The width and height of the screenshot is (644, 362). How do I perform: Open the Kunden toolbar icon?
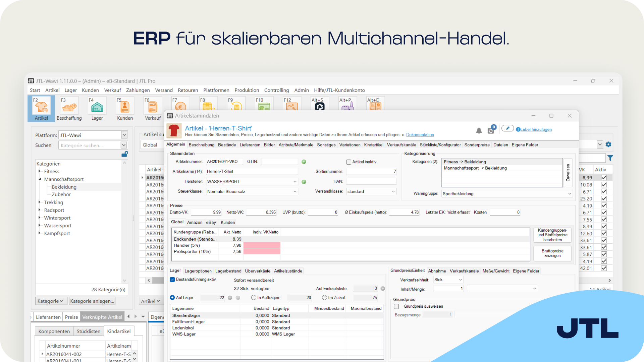125,109
